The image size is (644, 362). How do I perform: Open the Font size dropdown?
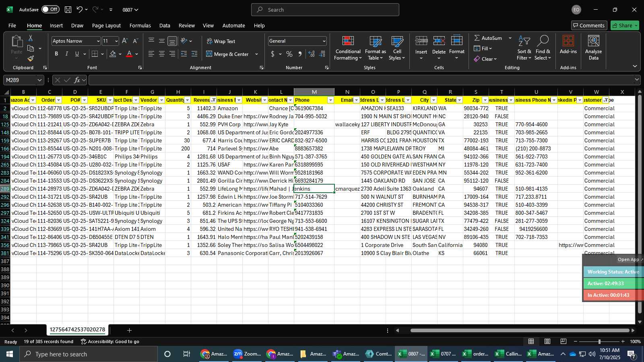pos(116,41)
